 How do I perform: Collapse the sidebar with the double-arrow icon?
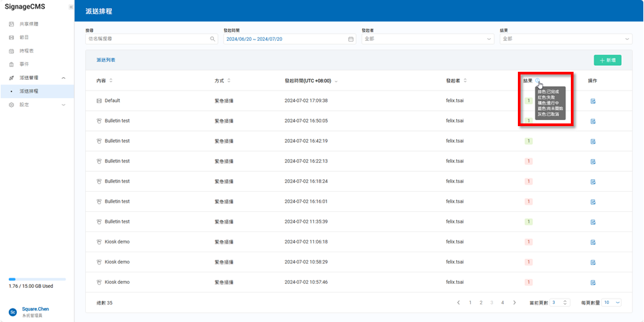(70, 7)
